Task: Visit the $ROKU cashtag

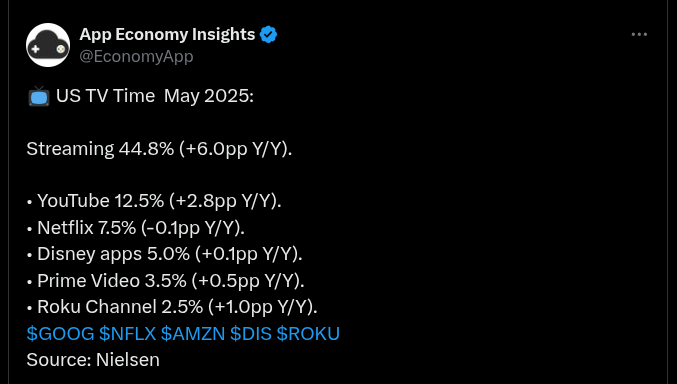Action: pyautogui.click(x=308, y=333)
